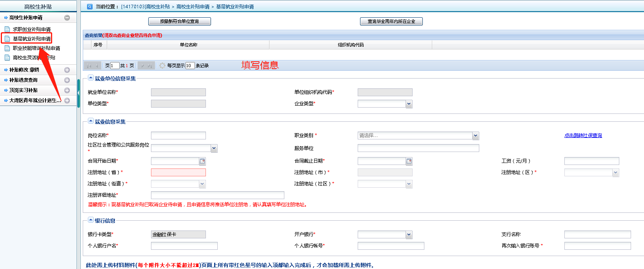644x269 pixels.
Task: Collapse the 高校生补贴申请 menu section
Action: [67, 18]
